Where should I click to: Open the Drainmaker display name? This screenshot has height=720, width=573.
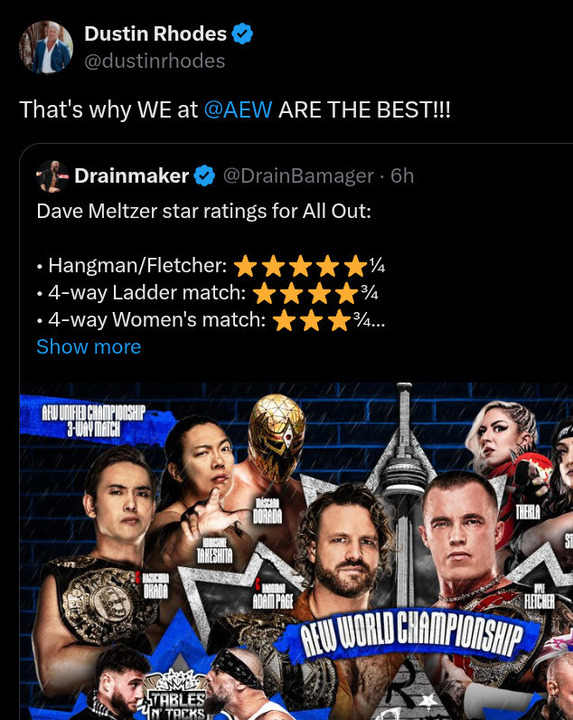tap(132, 176)
